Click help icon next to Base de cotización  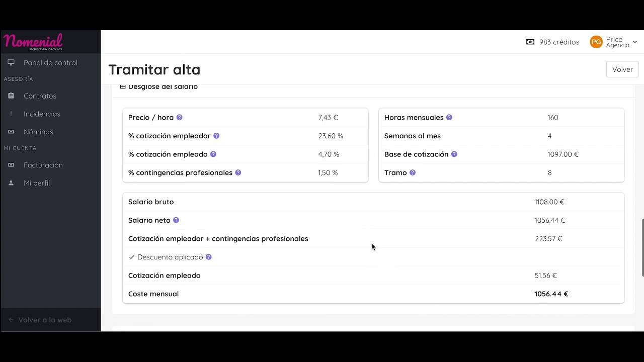click(454, 154)
